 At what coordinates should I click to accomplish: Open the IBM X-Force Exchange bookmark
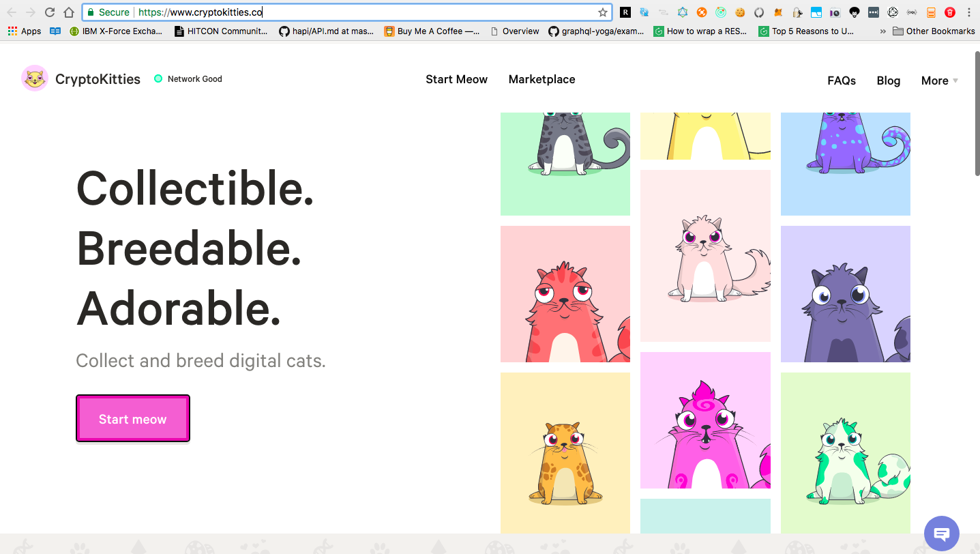(116, 31)
